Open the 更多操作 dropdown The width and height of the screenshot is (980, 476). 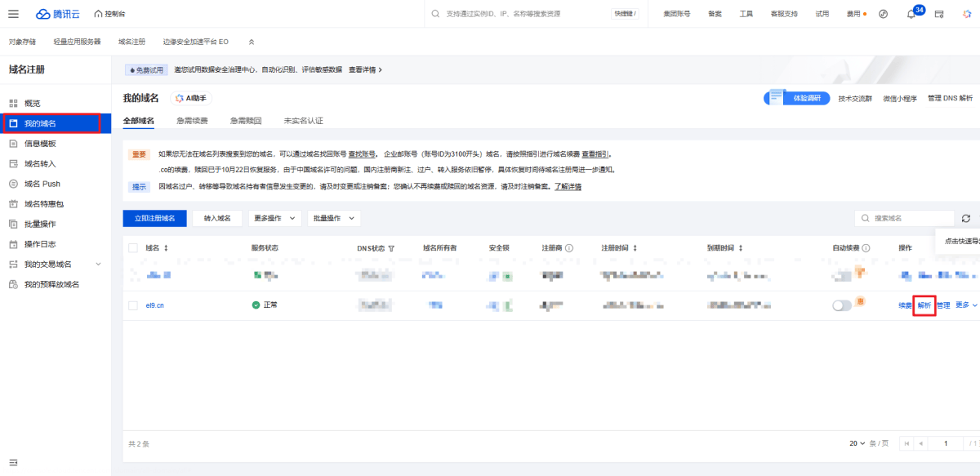click(x=274, y=218)
